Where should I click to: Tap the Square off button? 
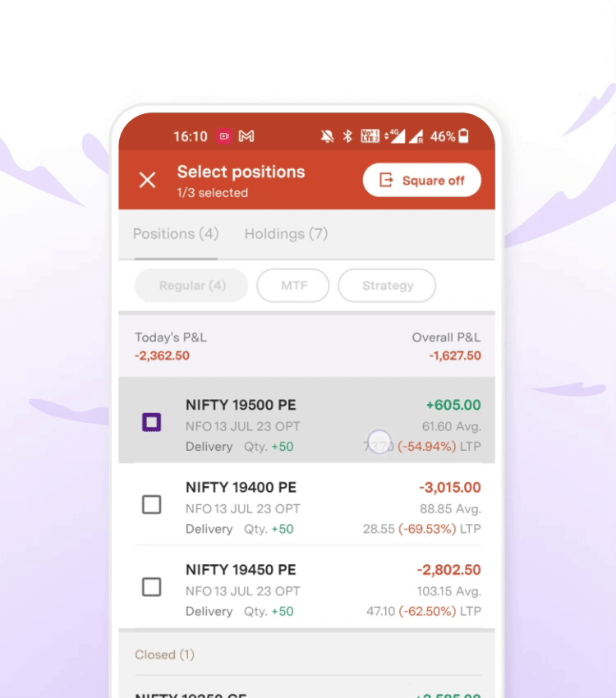pos(421,181)
